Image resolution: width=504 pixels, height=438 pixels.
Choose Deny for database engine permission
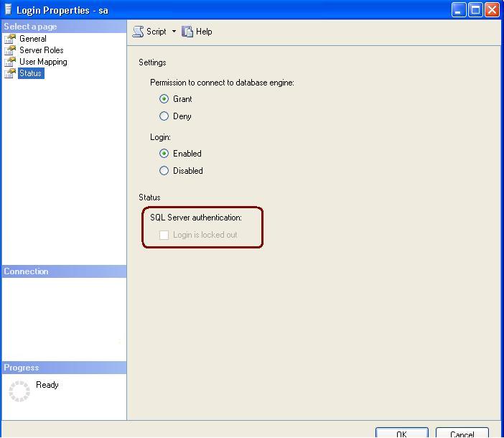point(164,116)
